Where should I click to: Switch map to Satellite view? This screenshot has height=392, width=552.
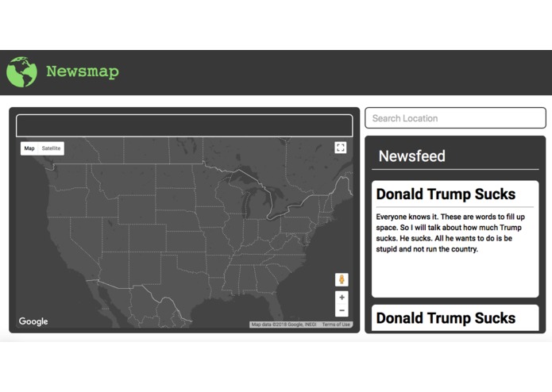[51, 148]
